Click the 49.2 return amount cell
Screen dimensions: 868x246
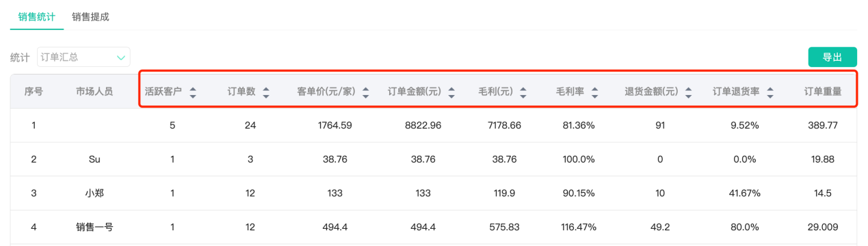(x=659, y=227)
